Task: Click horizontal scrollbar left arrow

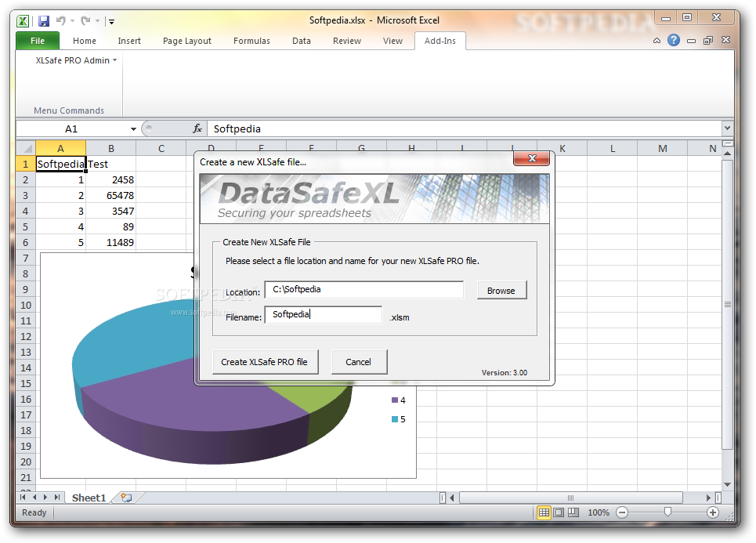Action: point(452,498)
